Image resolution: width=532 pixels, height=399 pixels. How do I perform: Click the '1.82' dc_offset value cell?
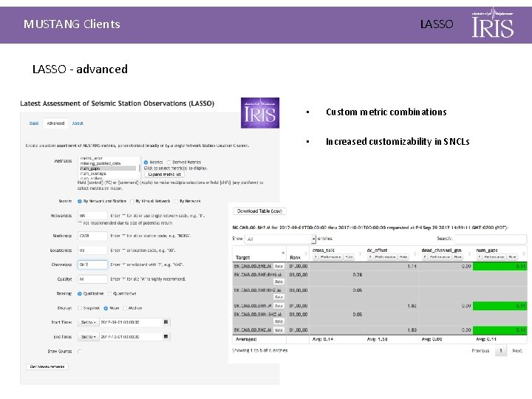(412, 306)
